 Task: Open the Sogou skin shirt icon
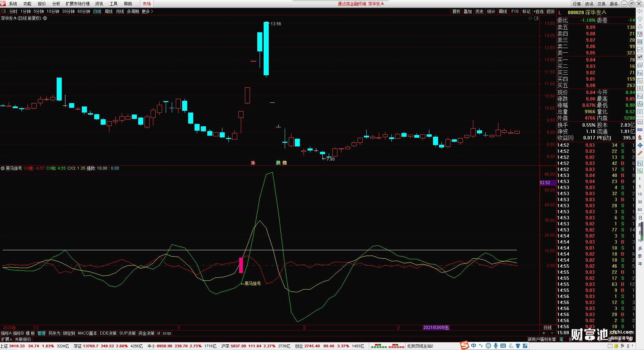pos(518,346)
